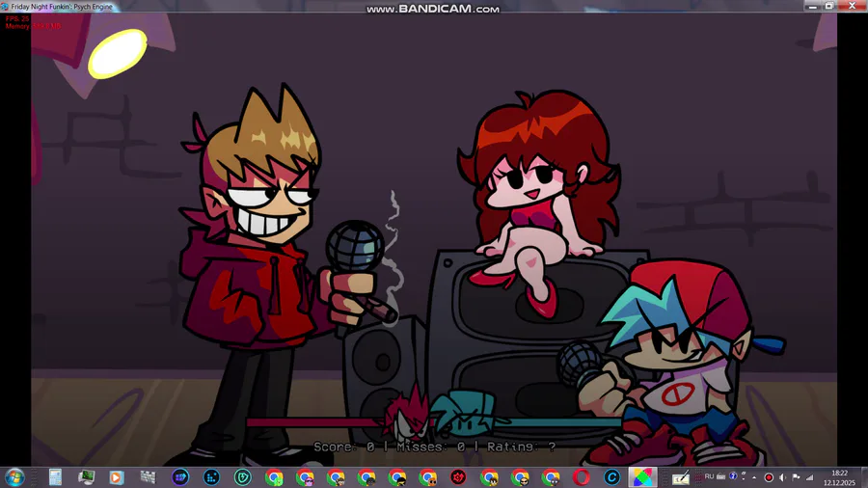The image size is (868, 488).
Task: Open the red gear taskbar icon
Action: click(458, 477)
